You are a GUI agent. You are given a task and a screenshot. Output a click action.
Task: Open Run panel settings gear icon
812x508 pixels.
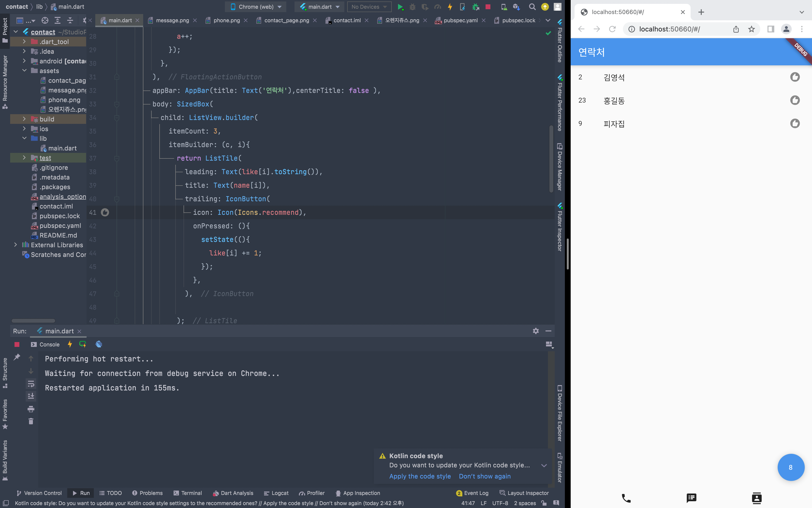[536, 331]
